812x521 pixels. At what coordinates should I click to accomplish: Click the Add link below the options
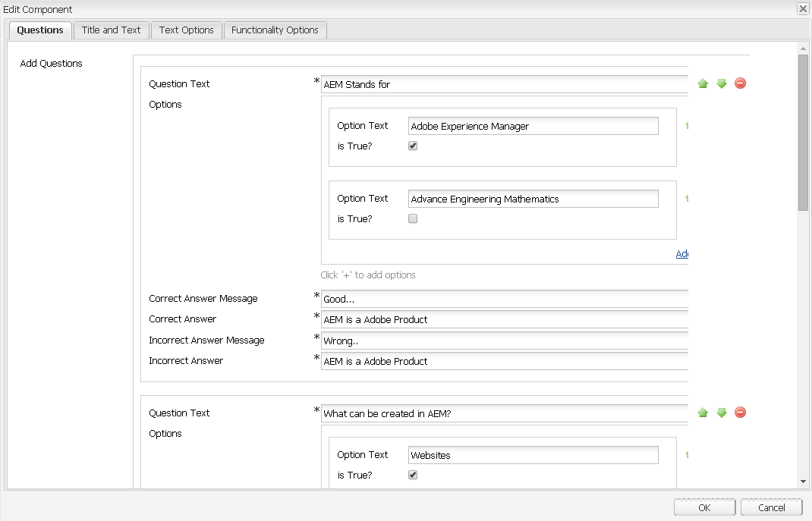pos(681,254)
